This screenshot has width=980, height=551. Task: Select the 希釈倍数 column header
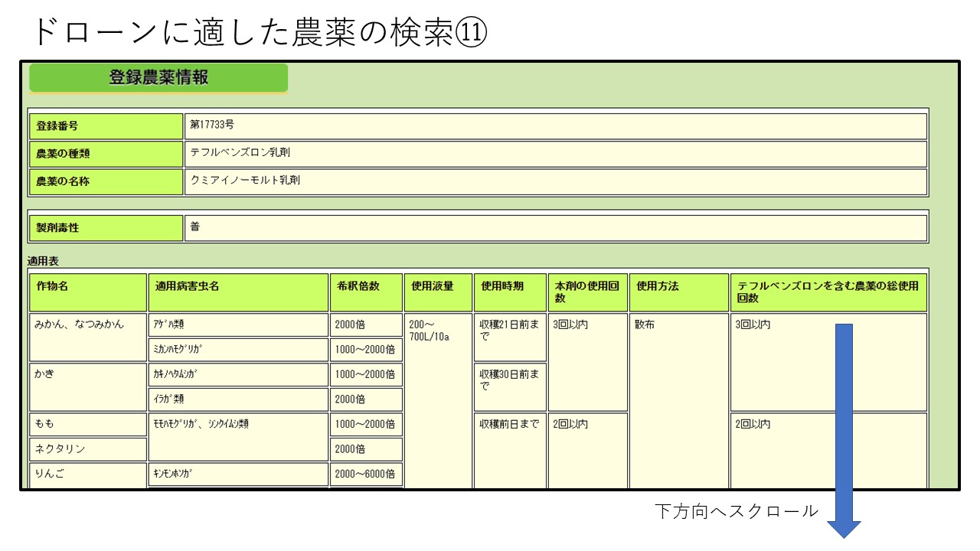coord(366,292)
